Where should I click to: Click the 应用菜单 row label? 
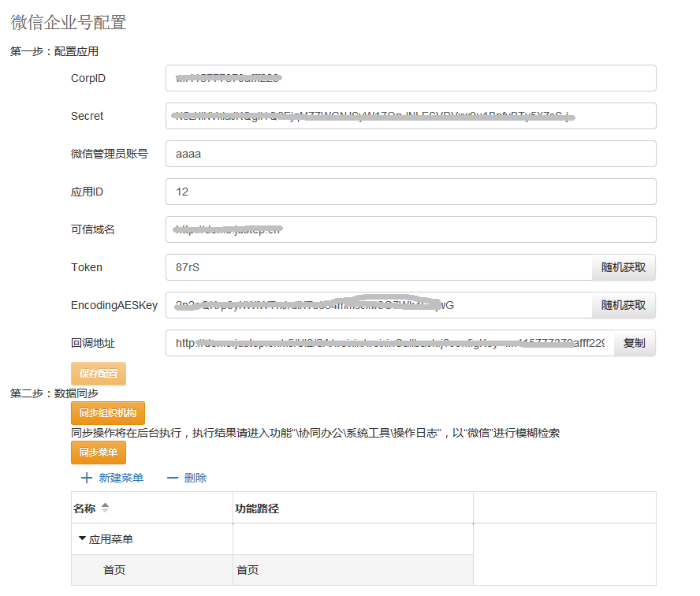click(x=110, y=539)
